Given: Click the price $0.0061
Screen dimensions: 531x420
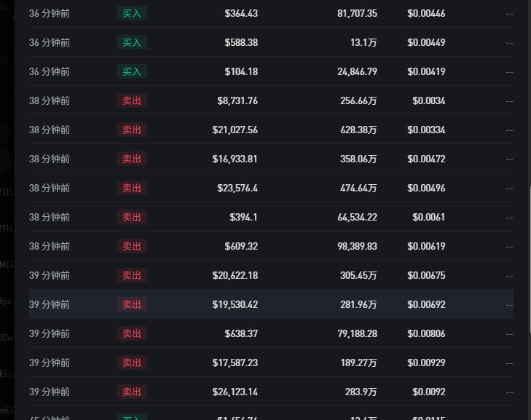Looking at the screenshot, I should (x=429, y=217).
